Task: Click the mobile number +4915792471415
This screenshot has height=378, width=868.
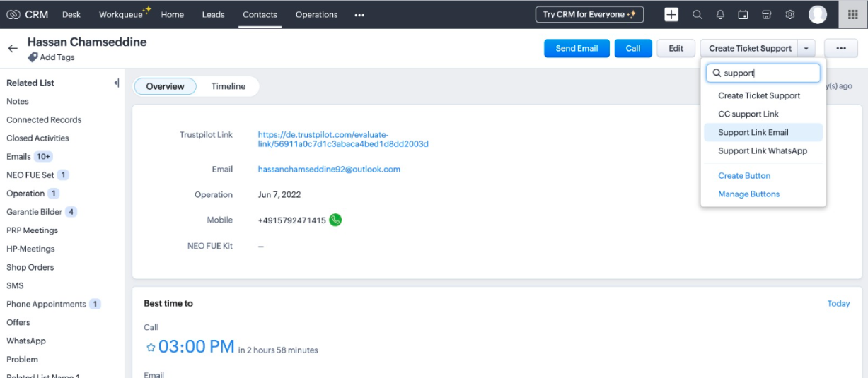Action: point(292,220)
